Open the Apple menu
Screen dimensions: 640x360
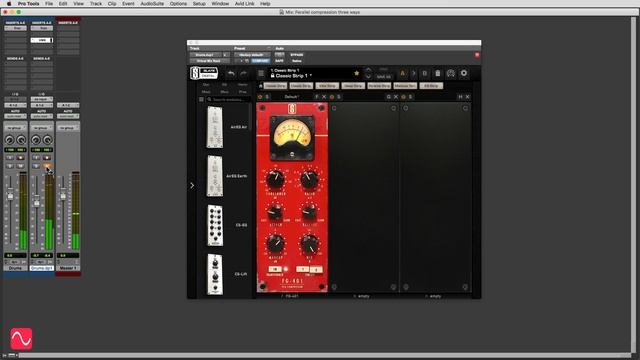tap(9, 4)
